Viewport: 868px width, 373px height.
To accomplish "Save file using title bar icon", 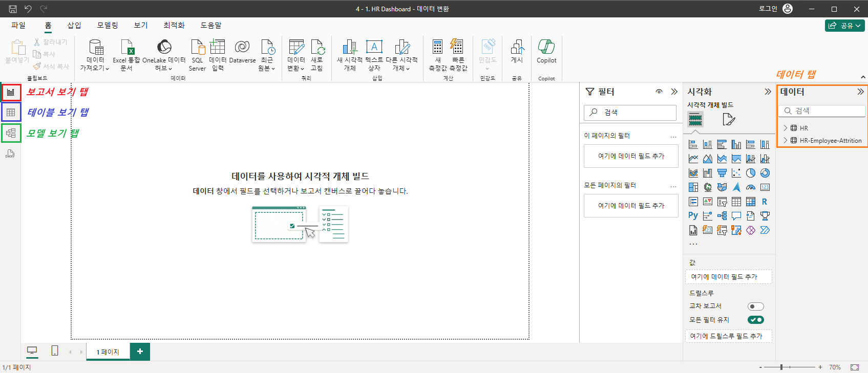I will click(13, 9).
